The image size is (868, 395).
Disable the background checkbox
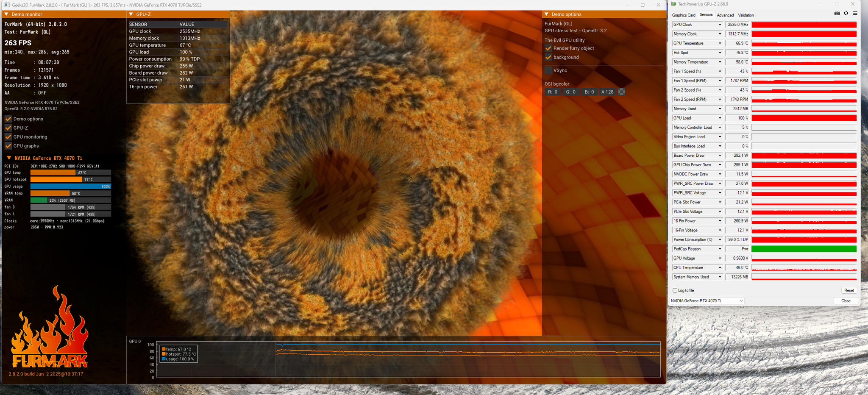pos(548,57)
